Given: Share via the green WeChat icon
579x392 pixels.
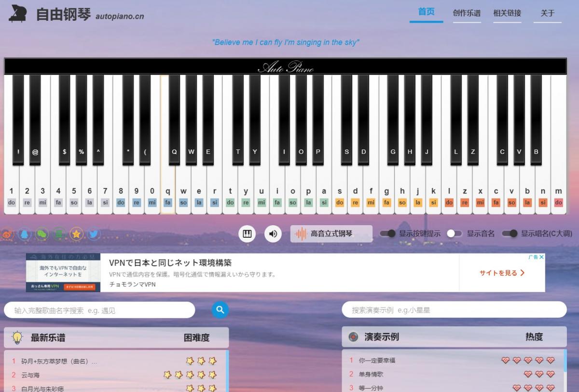Looking at the screenshot, I should 42,234.
